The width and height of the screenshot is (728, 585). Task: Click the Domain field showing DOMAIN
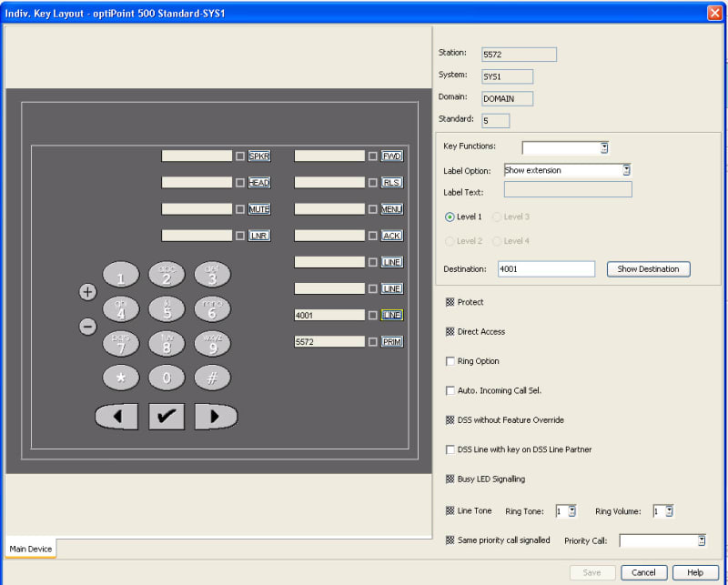(507, 98)
